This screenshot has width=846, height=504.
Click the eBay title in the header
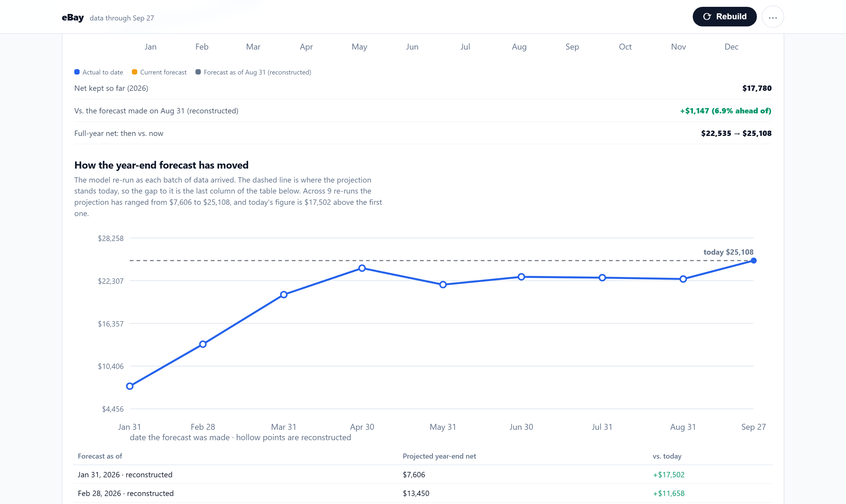[73, 18]
